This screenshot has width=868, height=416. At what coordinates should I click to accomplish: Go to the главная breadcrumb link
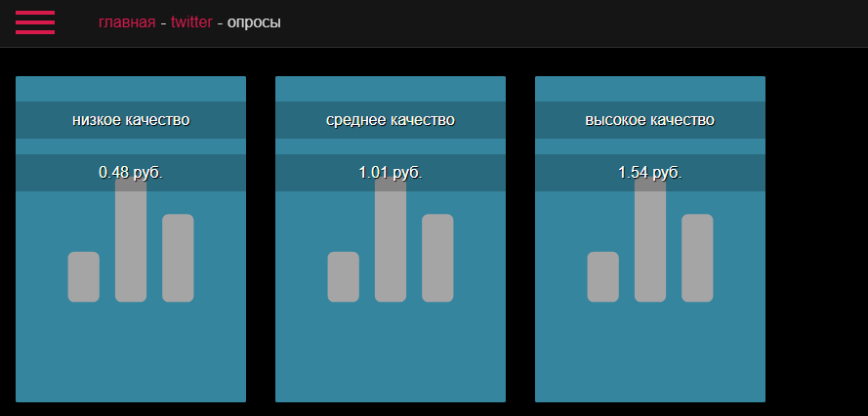(x=127, y=22)
